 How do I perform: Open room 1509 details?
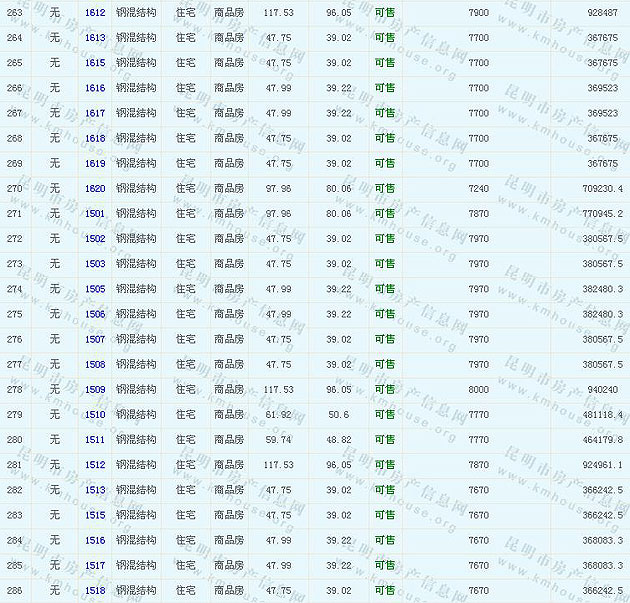pyautogui.click(x=95, y=390)
